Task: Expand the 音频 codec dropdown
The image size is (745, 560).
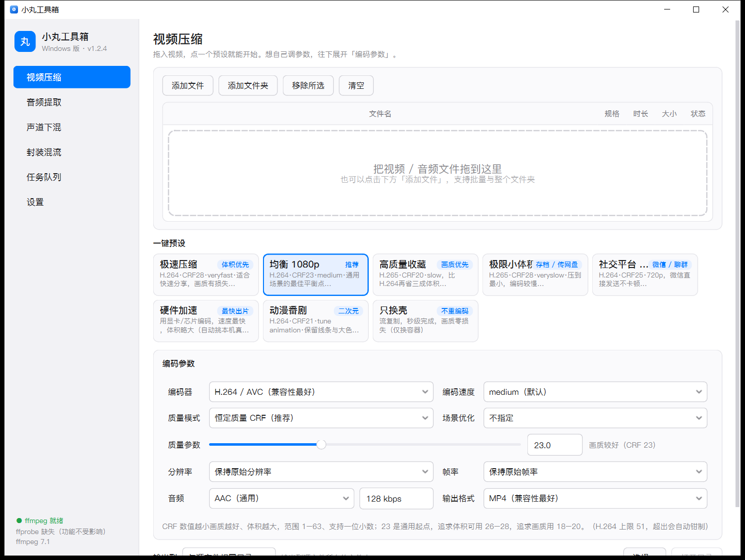Action: pos(281,498)
